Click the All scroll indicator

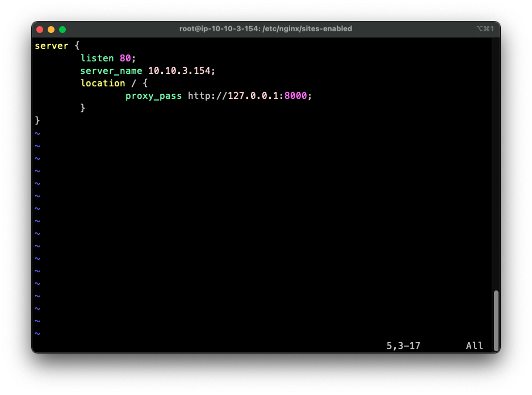pos(474,346)
